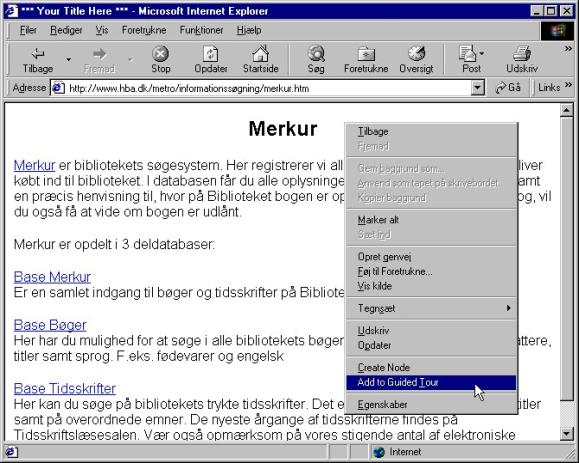
Task: Open the Foretrukne menu in menu bar
Action: pyautogui.click(x=144, y=30)
